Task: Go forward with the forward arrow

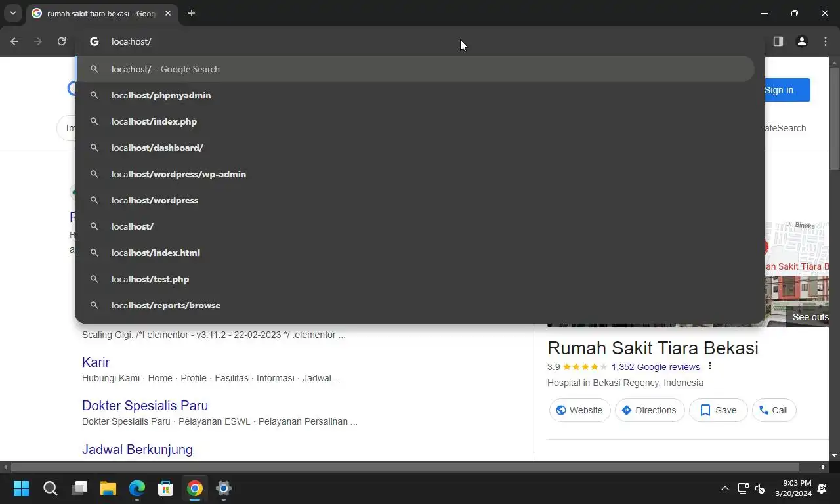Action: point(38,41)
